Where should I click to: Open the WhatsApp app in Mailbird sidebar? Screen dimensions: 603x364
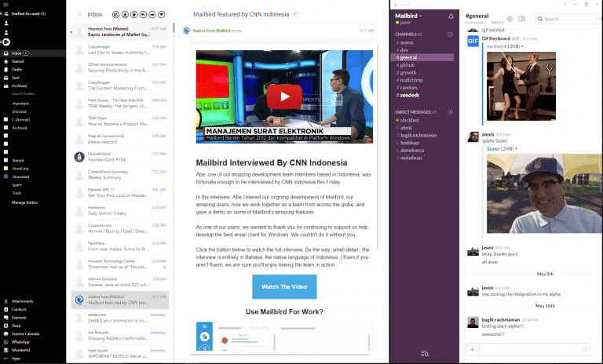20,342
